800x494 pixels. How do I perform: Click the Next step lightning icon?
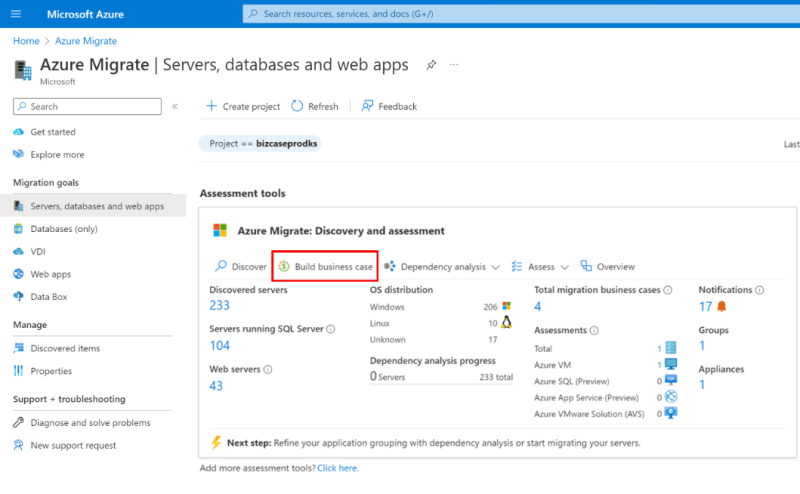pyautogui.click(x=216, y=442)
